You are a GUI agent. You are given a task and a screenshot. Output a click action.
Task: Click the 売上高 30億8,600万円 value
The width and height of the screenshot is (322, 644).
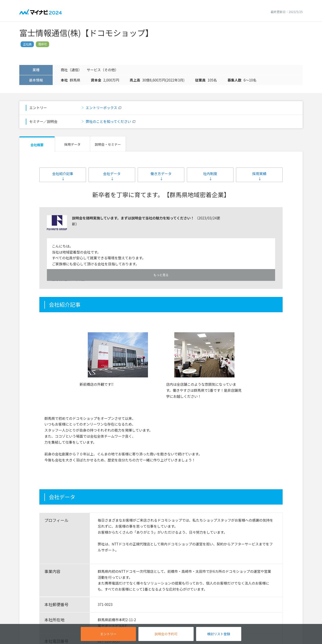click(x=157, y=80)
